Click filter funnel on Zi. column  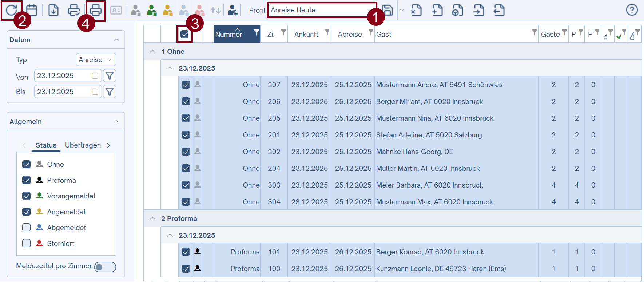pyautogui.click(x=283, y=32)
